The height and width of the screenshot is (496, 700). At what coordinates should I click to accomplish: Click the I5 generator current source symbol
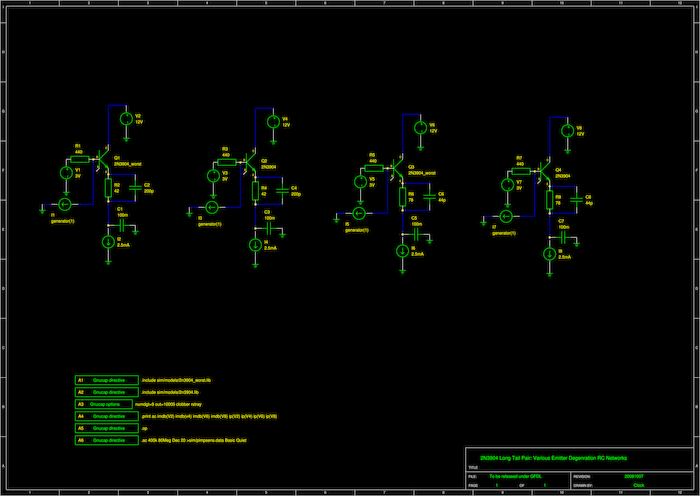click(x=359, y=213)
